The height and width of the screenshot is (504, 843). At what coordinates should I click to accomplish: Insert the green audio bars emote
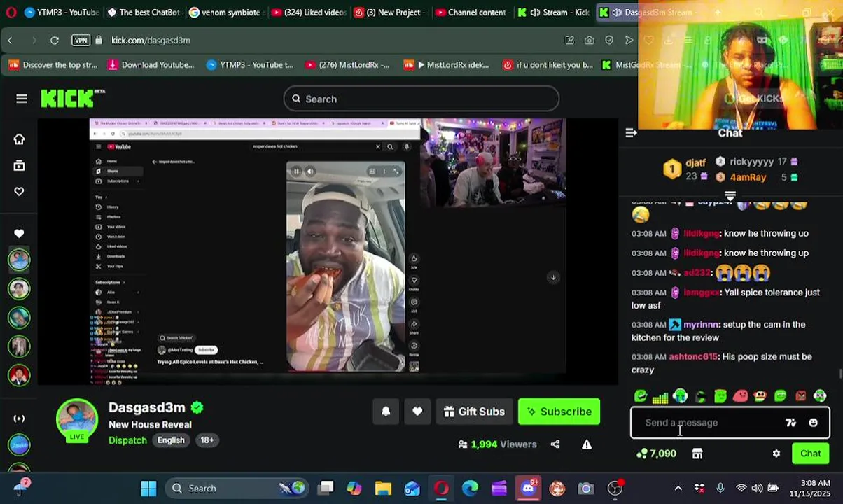coord(660,397)
